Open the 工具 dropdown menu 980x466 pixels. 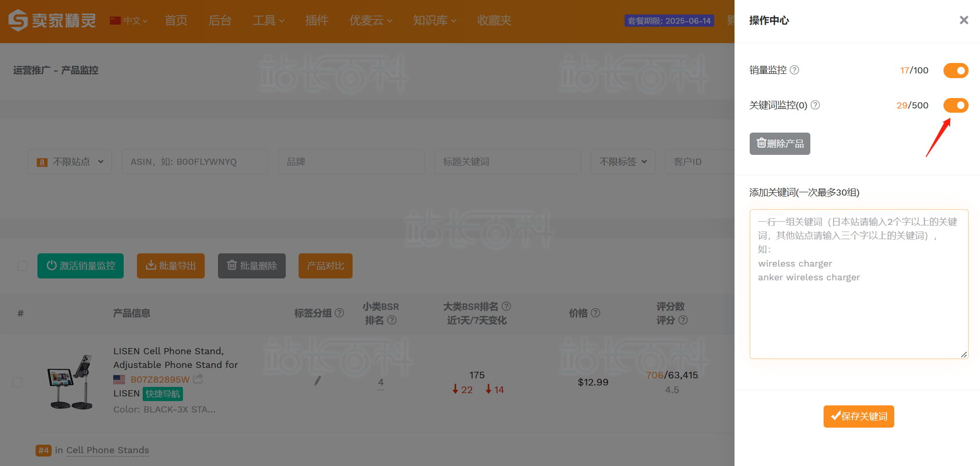tap(268, 20)
